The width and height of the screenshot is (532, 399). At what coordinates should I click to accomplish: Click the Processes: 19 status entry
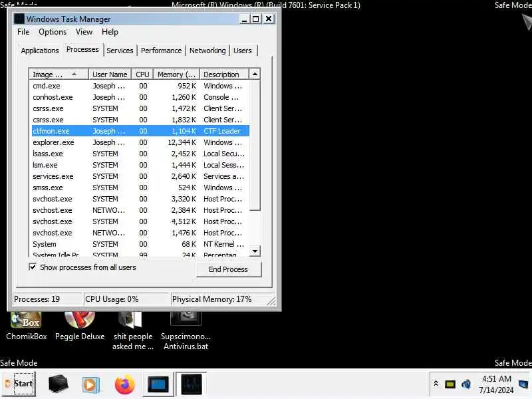(x=47, y=299)
